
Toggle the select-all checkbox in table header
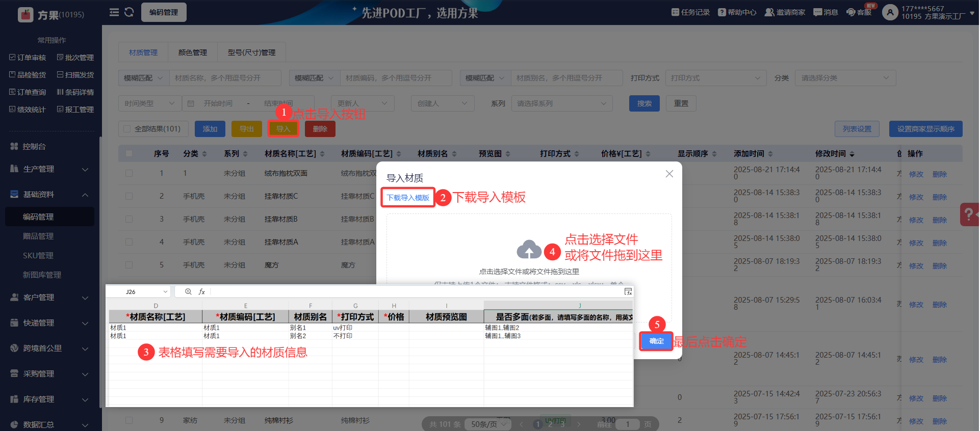click(x=129, y=154)
